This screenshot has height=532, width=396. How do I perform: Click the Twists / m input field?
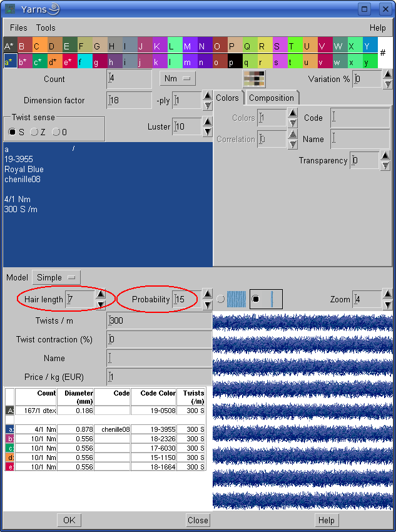(x=160, y=321)
